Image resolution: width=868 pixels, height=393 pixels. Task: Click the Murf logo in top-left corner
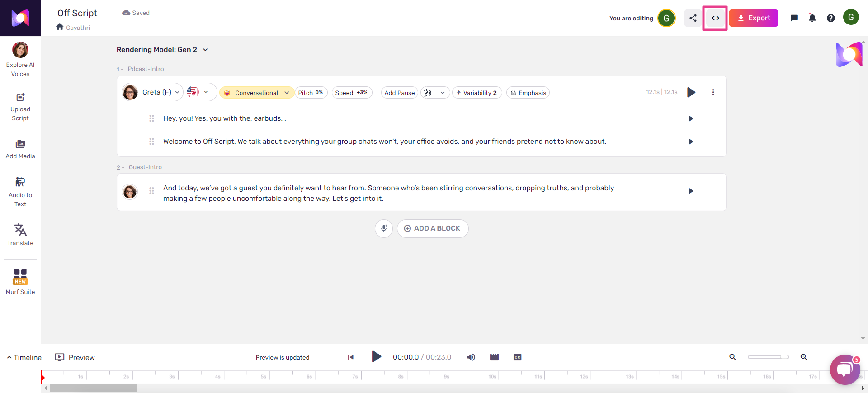20,18
